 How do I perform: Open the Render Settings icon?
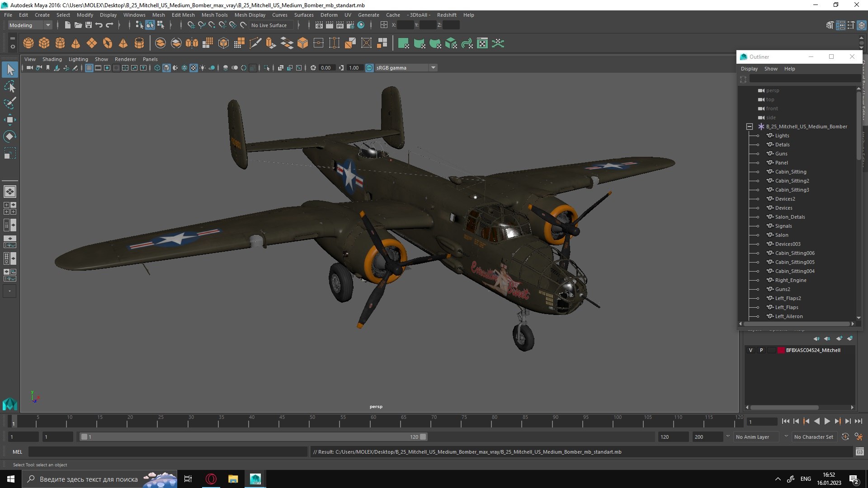tap(350, 25)
